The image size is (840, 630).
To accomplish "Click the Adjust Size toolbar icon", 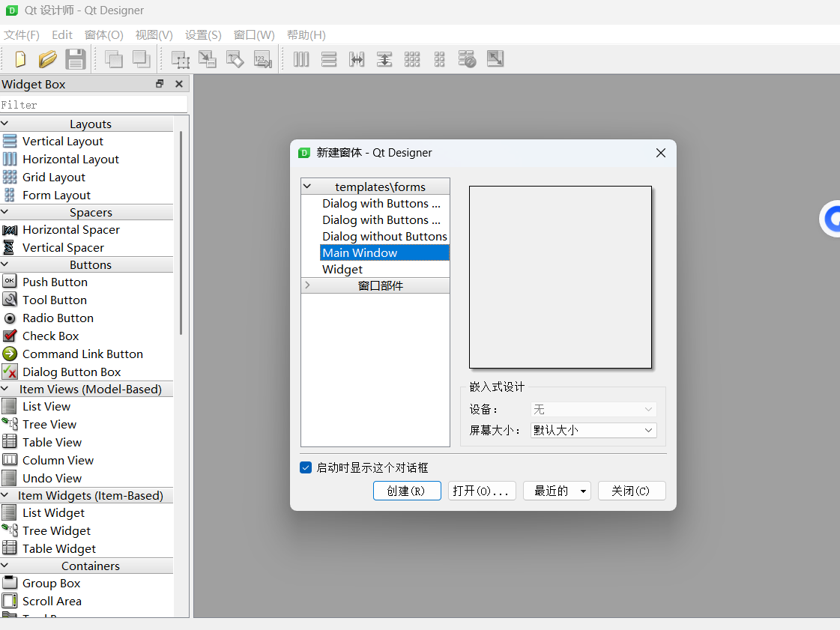I will (x=495, y=59).
